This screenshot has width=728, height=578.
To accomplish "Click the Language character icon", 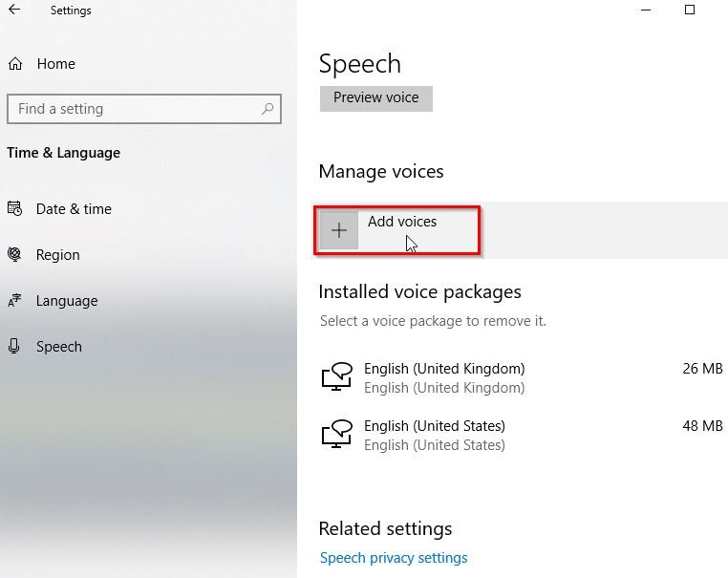I will tap(14, 301).
